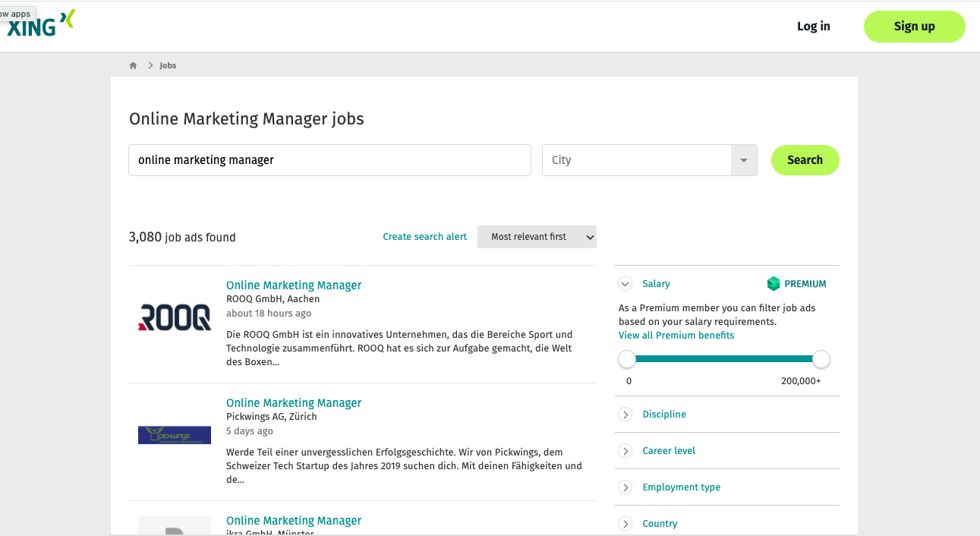980x536 pixels.
Task: Open View all Premium benefits
Action: point(676,336)
